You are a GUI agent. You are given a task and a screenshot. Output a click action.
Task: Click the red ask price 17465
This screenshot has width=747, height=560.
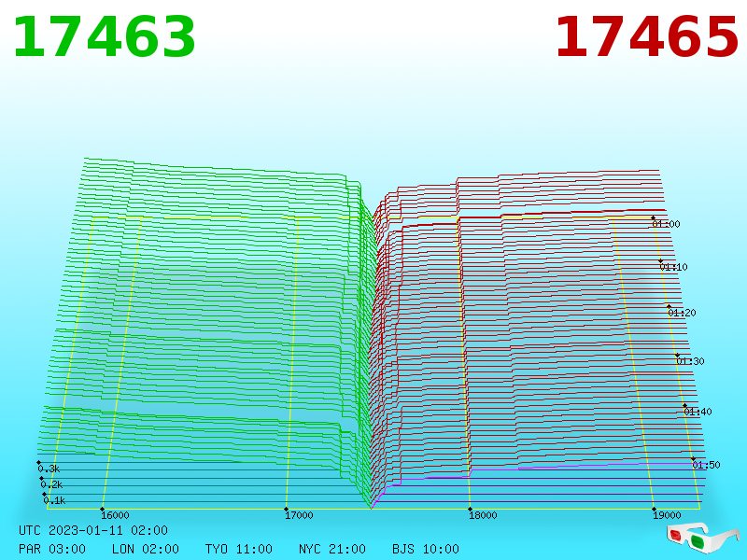click(646, 37)
